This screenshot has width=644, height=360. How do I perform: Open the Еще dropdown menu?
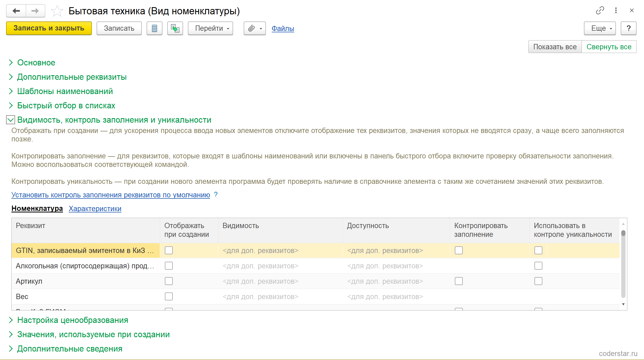tap(600, 28)
